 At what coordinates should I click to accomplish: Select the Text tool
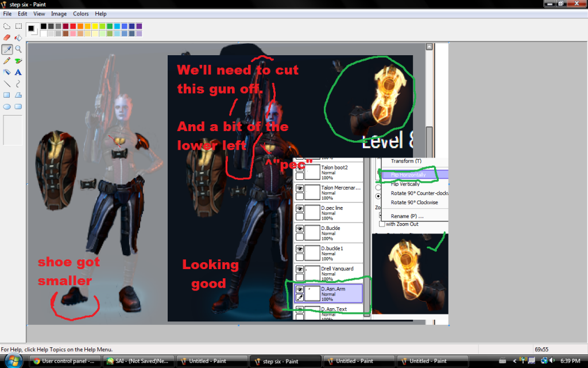(18, 72)
